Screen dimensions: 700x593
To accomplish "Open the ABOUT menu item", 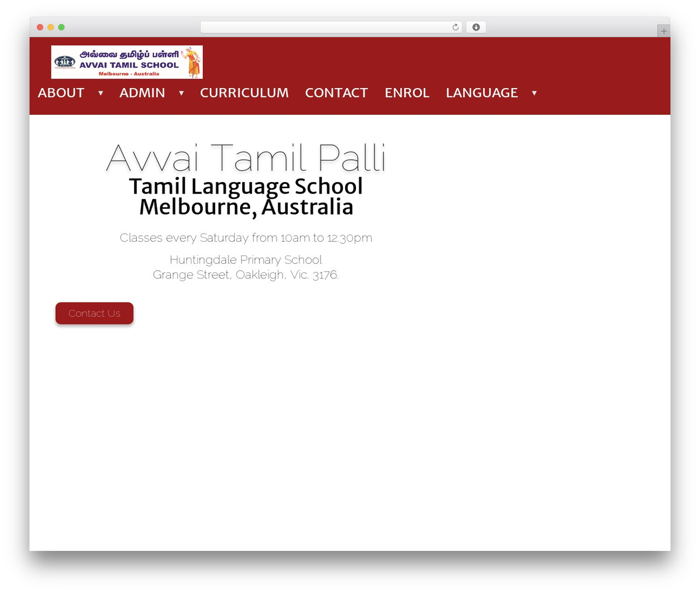I will [61, 93].
